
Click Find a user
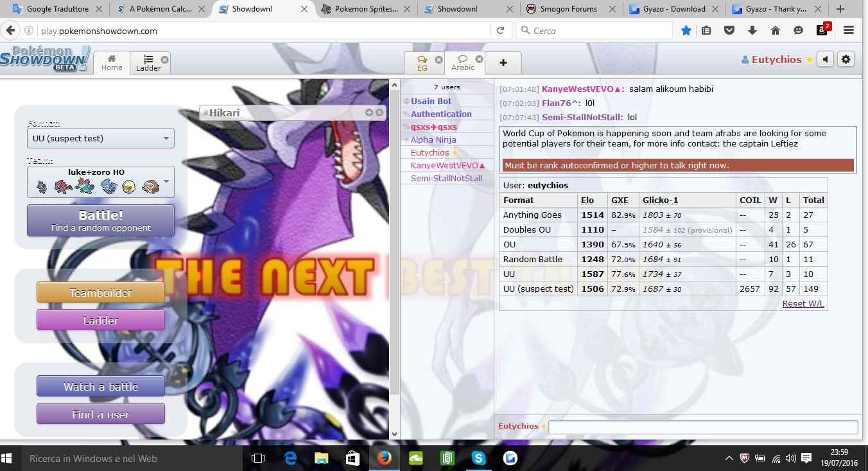point(101,414)
